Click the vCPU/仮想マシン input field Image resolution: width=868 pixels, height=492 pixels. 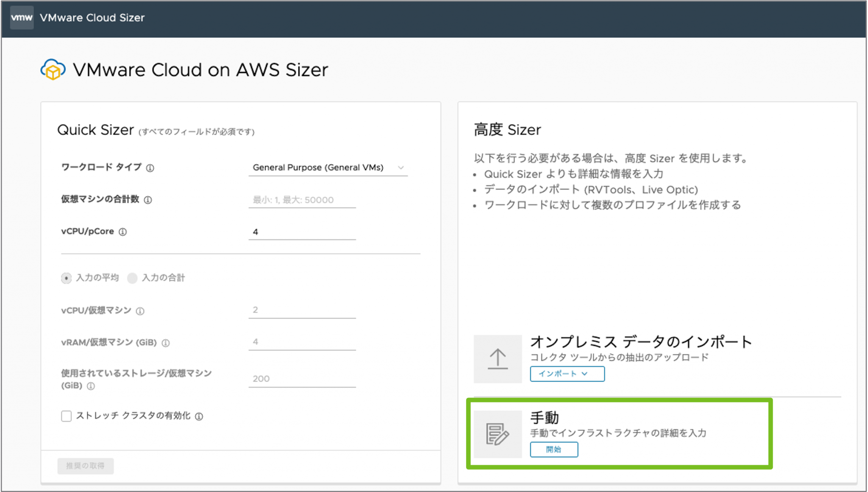coord(302,310)
